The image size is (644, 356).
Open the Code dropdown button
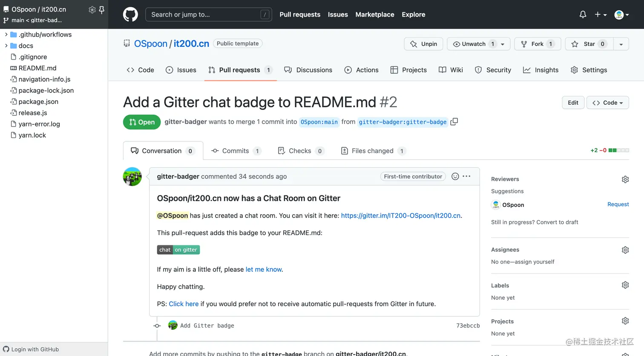[x=607, y=103]
